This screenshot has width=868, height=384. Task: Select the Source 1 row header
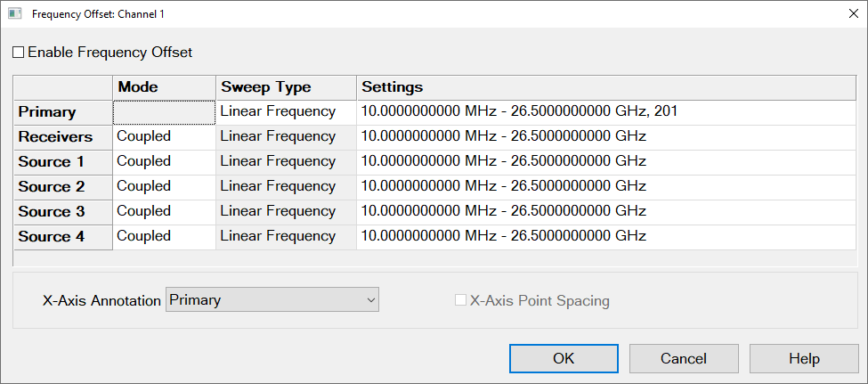click(x=62, y=162)
